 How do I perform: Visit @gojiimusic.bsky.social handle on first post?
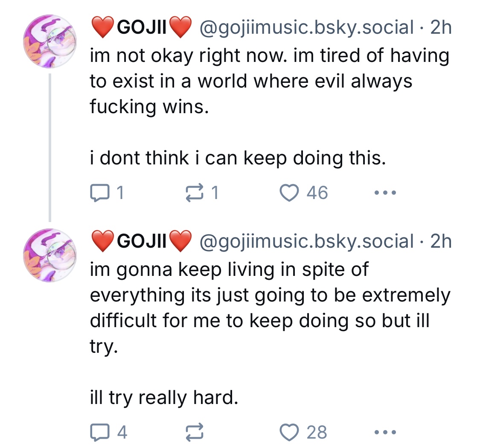coord(305,28)
